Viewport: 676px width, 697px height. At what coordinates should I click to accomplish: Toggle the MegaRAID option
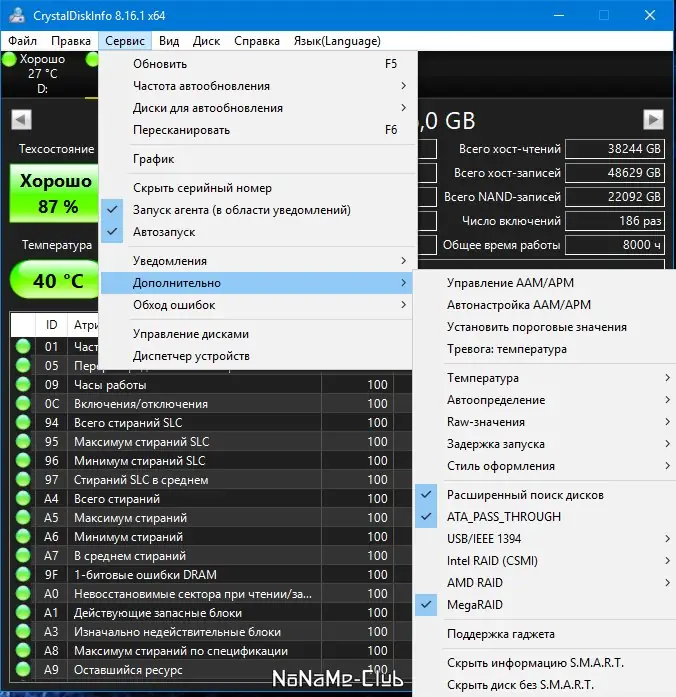pyautogui.click(x=545, y=605)
